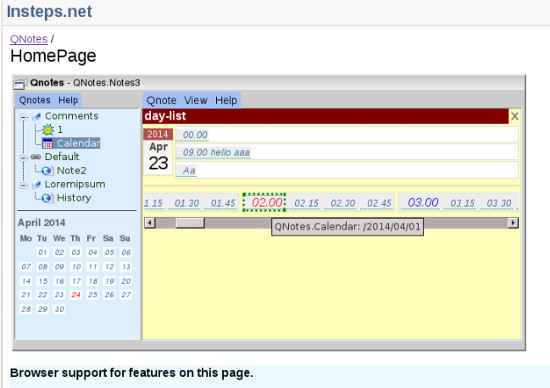Pick April 28 in mini calendar
Viewport: 550px width, 388px height.
26,309
